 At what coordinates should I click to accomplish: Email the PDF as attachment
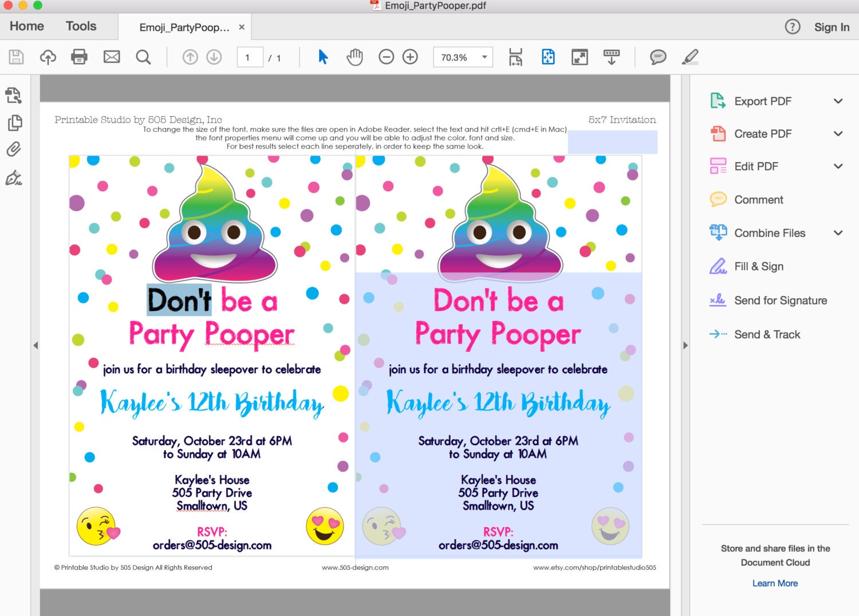pyautogui.click(x=112, y=57)
